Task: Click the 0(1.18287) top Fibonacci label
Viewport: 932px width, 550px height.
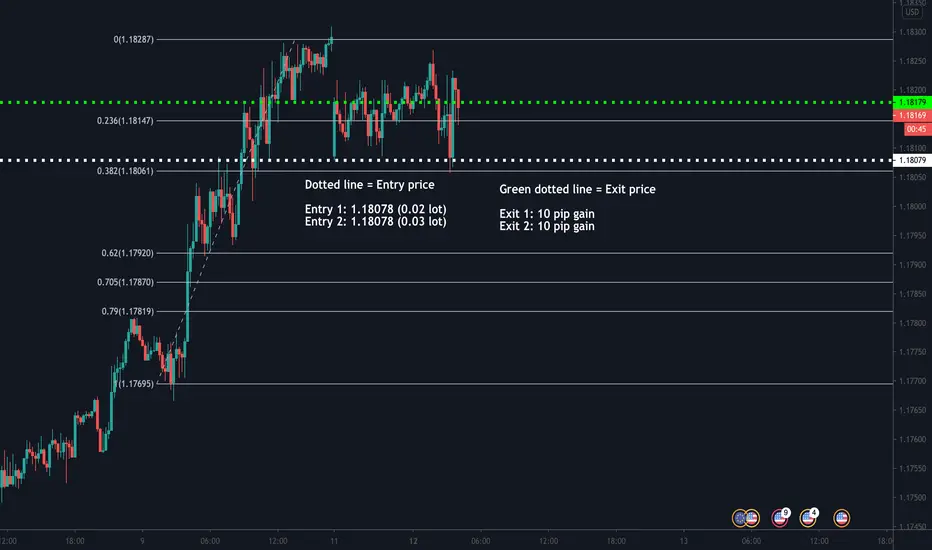Action: click(133, 39)
